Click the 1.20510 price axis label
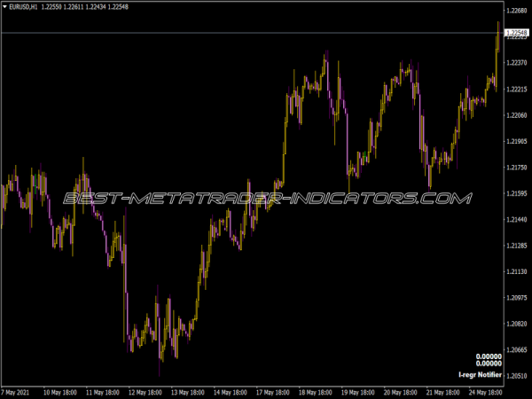This screenshot has height=399, width=532. pyautogui.click(x=516, y=376)
